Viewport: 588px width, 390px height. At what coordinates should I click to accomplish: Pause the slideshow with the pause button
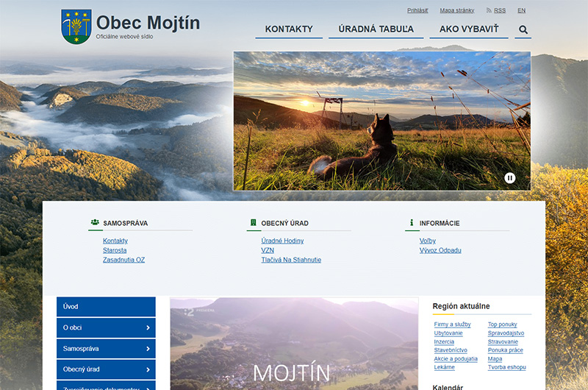[509, 178]
